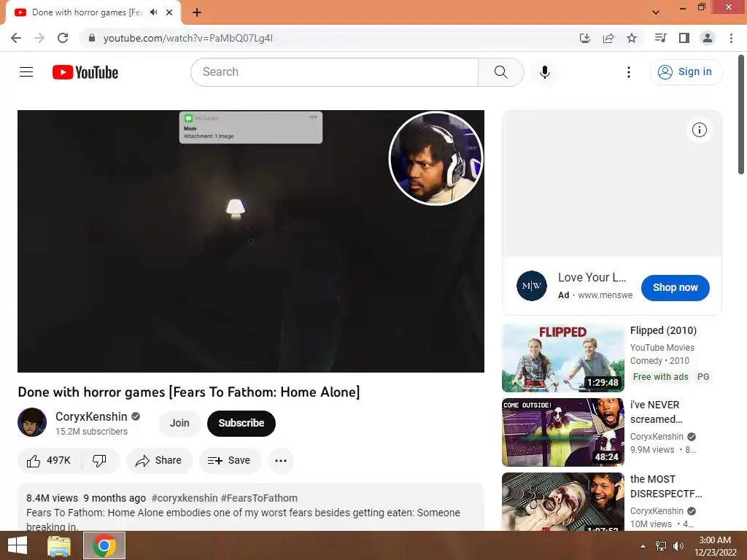Save video to a playlist
The width and height of the screenshot is (747, 560).
230,461
